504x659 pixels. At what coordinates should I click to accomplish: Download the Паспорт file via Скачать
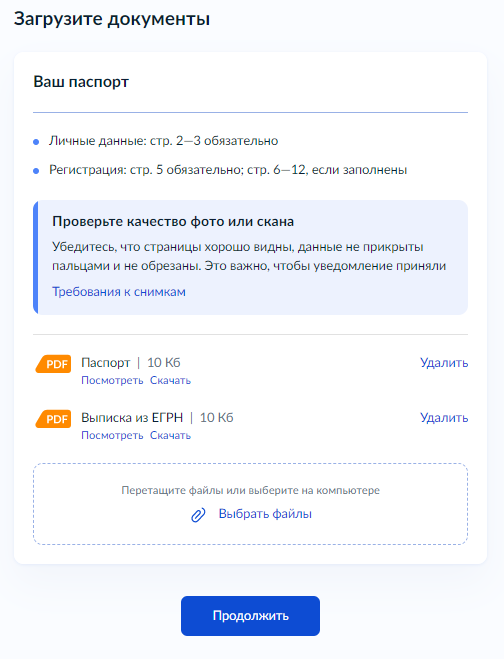[x=170, y=380]
